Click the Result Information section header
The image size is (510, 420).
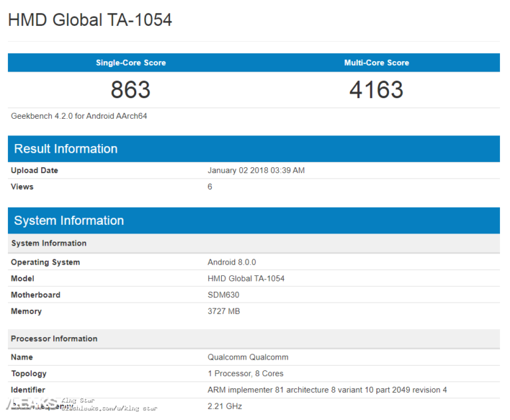(66, 149)
